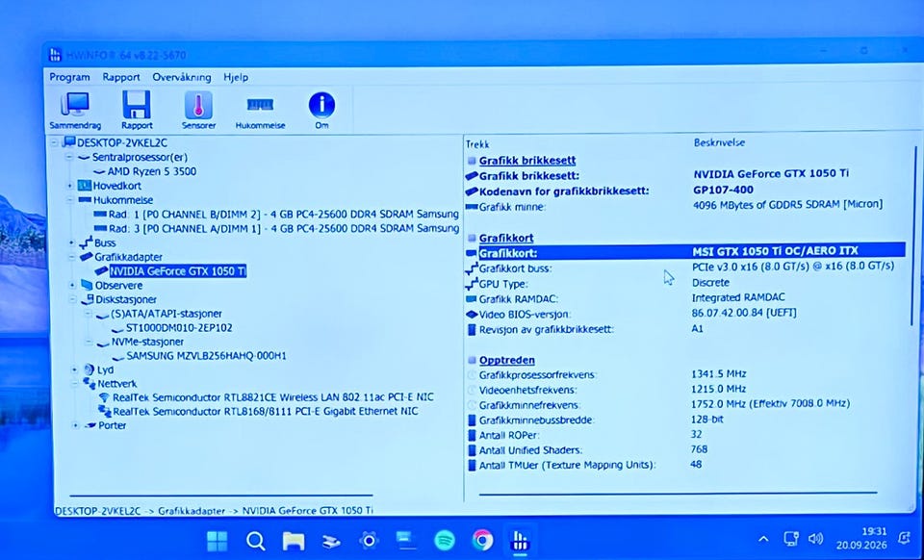Open the volume speaker tray icon
Screen dimensions: 924x560
pyautogui.click(x=815, y=538)
